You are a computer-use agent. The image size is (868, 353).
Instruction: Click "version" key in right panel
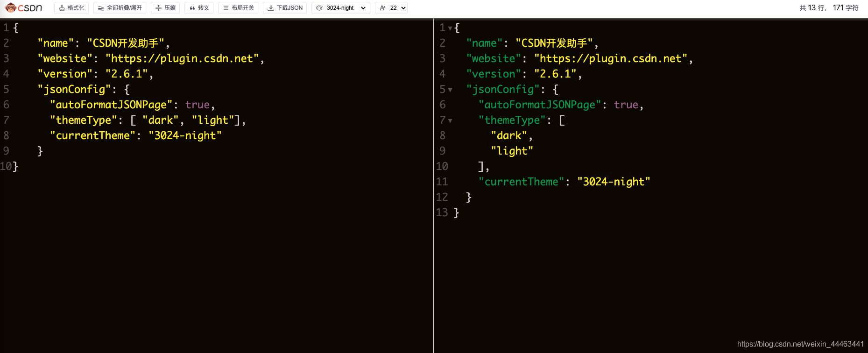494,74
